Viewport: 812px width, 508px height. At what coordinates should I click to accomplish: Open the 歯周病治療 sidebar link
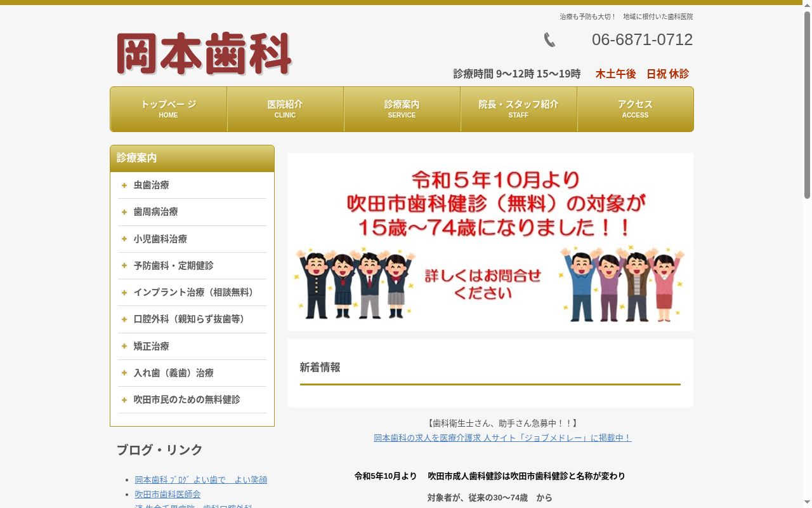pyautogui.click(x=155, y=212)
